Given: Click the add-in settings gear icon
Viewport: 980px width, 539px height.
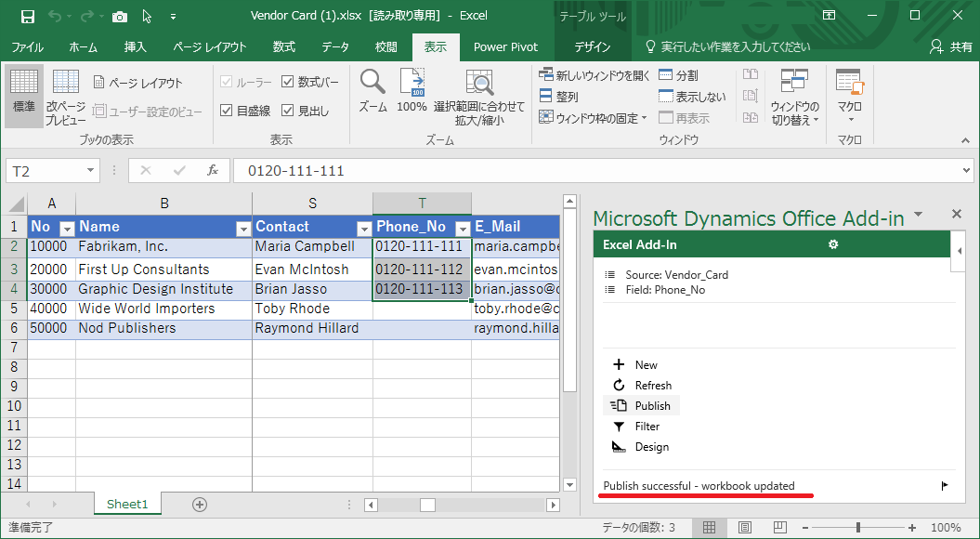Looking at the screenshot, I should coord(833,244).
